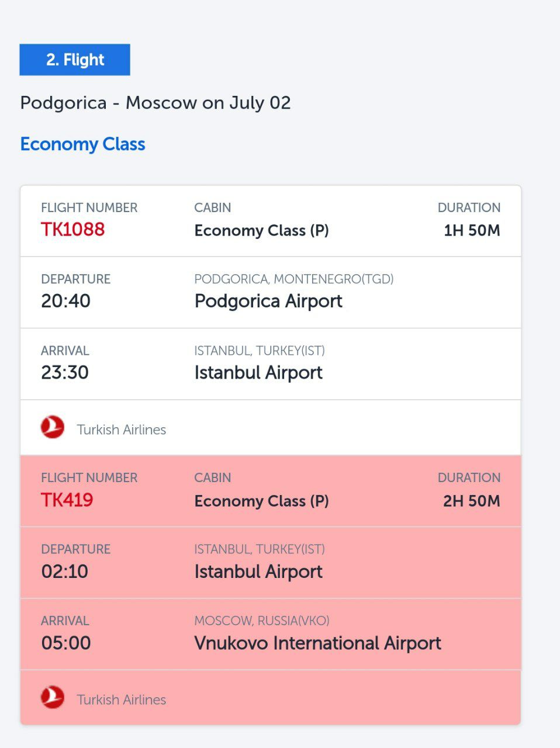Select Istanbul Airport in the TK419 departure row

coord(258,571)
